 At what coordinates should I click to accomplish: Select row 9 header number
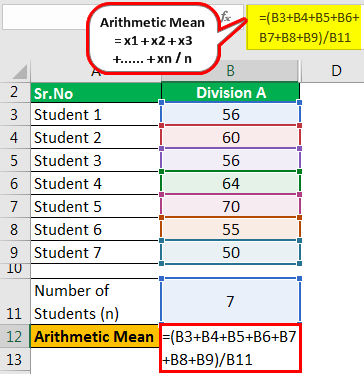coord(15,252)
